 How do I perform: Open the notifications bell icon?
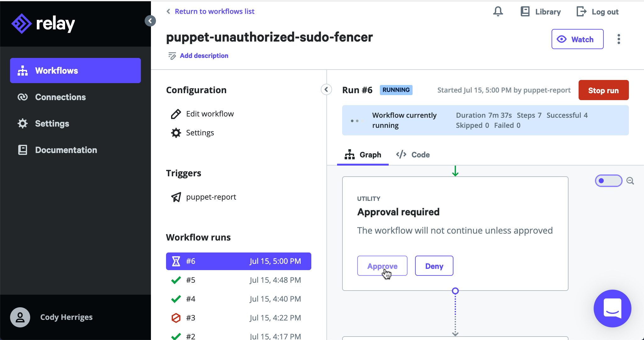[498, 12]
